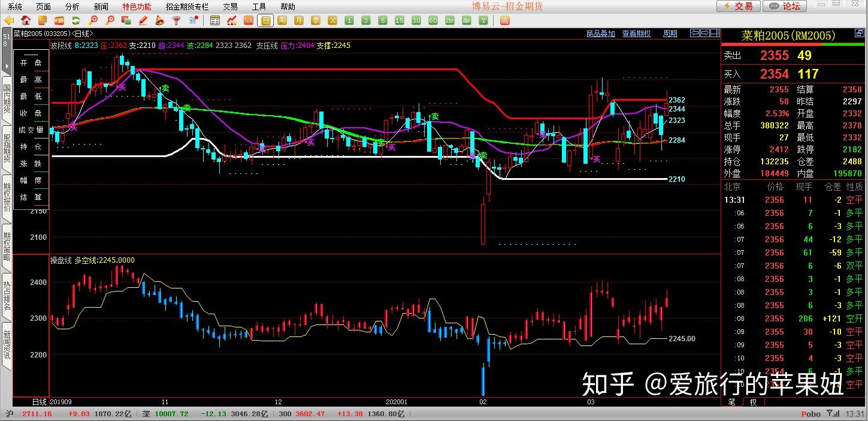This screenshot has height=421, width=868.
Task: Select the weekly (周) period button
Action: coord(282,20)
